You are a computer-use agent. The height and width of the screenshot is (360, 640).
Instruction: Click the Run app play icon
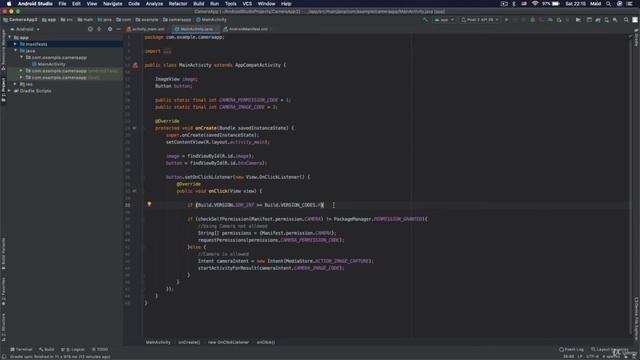point(506,20)
